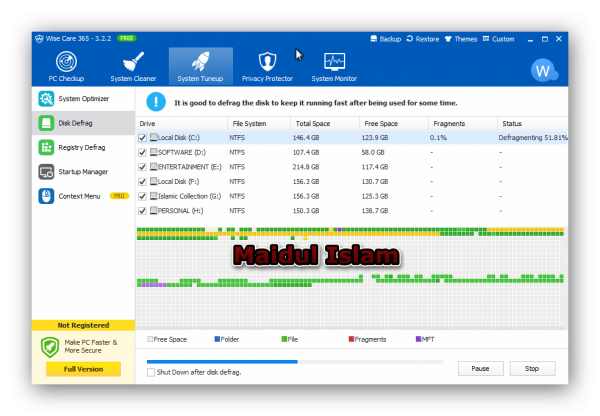This screenshot has height=416, width=600.
Task: Click the MFT purple legend swatch
Action: coord(418,339)
